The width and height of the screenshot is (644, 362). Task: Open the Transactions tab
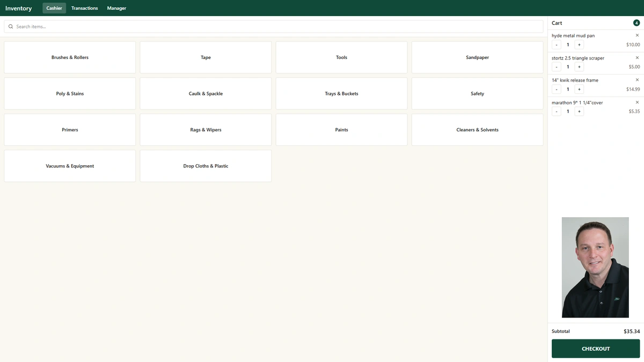(84, 8)
